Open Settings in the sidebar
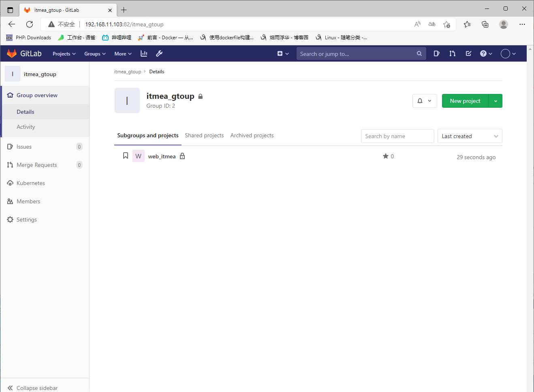This screenshot has width=534, height=392. tap(27, 219)
